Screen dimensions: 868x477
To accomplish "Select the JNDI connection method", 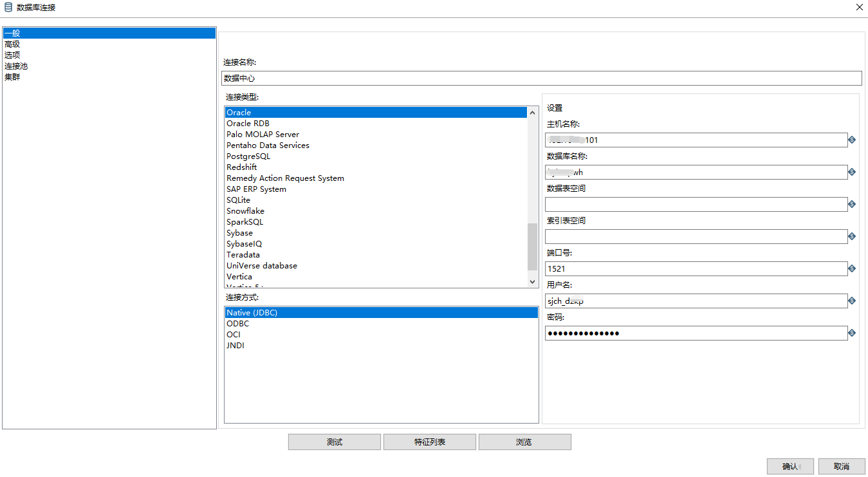I will point(235,345).
